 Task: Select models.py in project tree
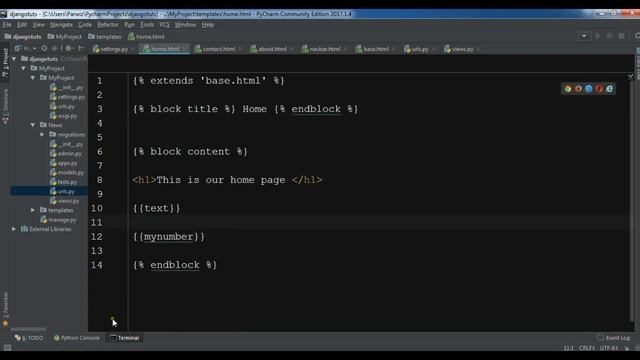click(x=67, y=172)
